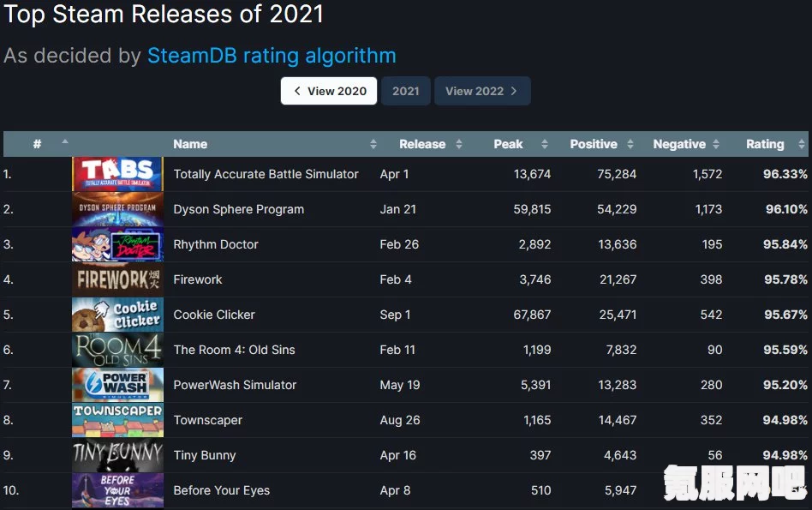Select the 96.10% rating value
Screen dimensions: 812x510
(786, 209)
